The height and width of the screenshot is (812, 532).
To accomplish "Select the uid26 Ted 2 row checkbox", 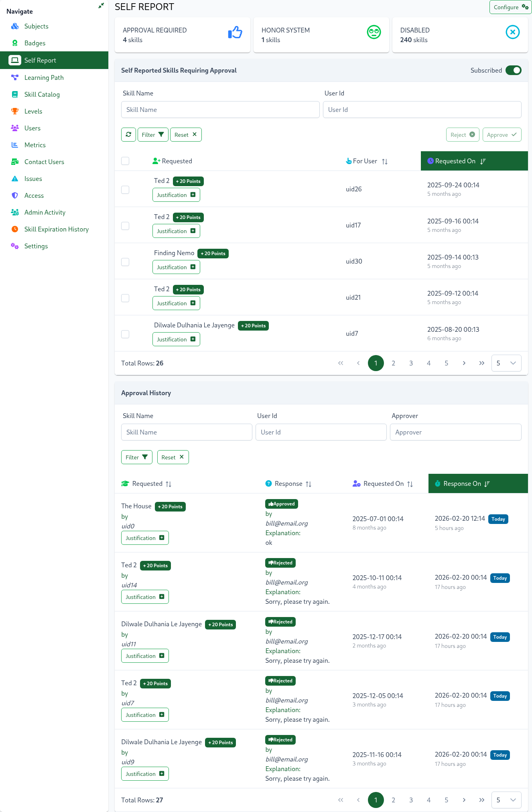I will [125, 190].
